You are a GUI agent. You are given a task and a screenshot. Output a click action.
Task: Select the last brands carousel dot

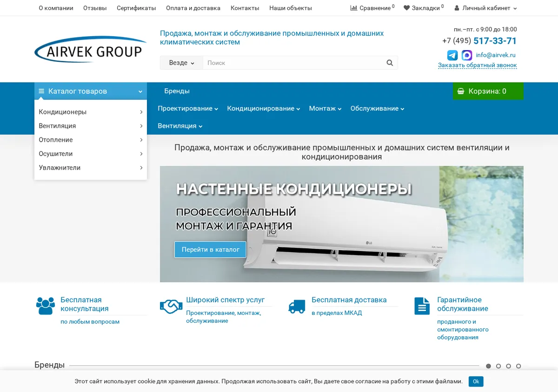(x=518, y=366)
